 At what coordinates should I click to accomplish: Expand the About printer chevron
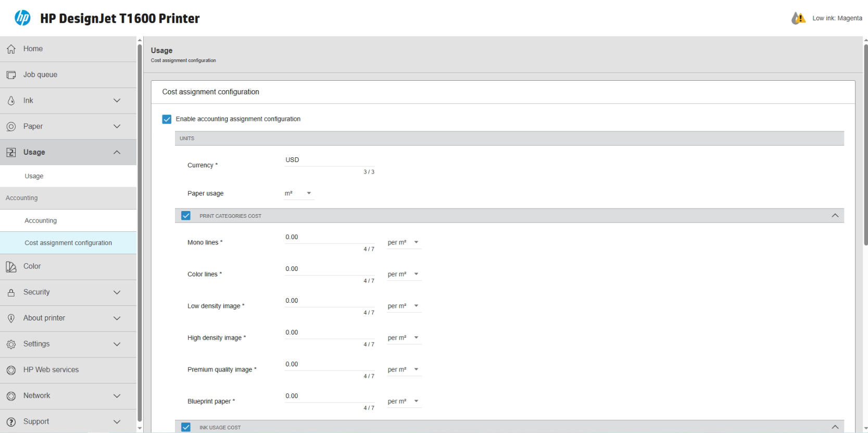click(x=117, y=318)
